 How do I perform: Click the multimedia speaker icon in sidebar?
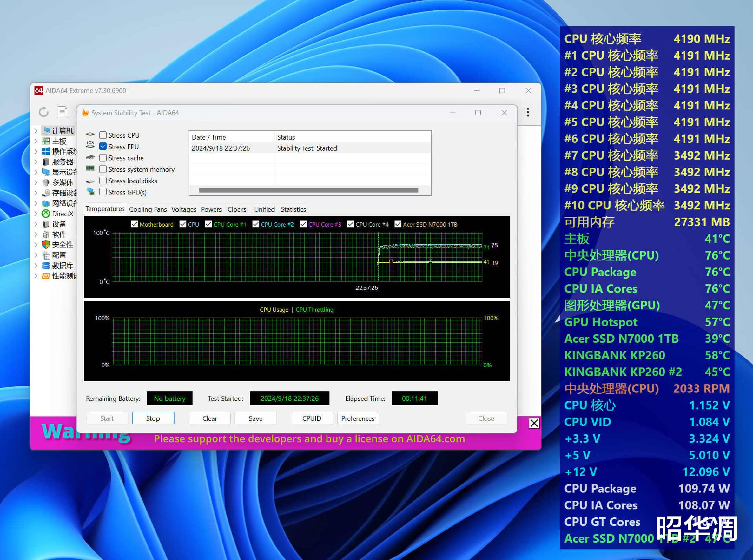point(46,182)
